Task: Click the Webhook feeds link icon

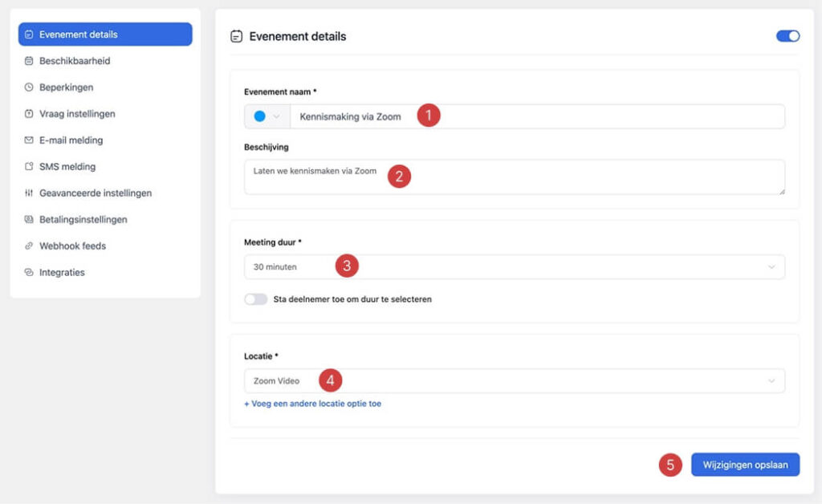Action: click(29, 246)
